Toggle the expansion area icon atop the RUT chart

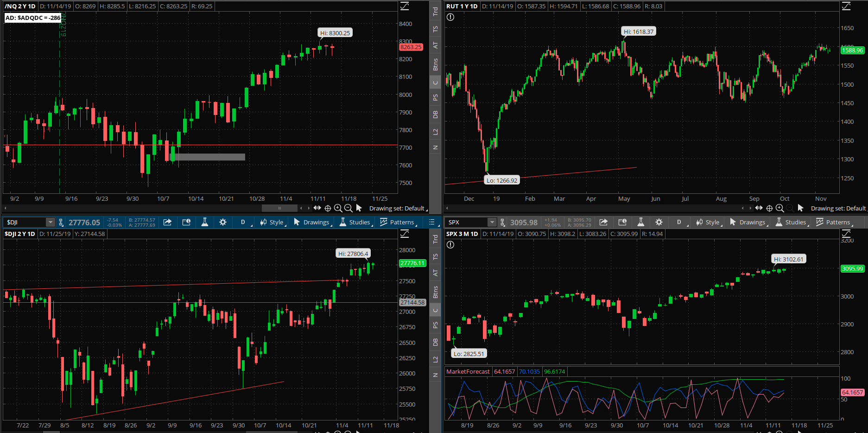(x=846, y=6)
